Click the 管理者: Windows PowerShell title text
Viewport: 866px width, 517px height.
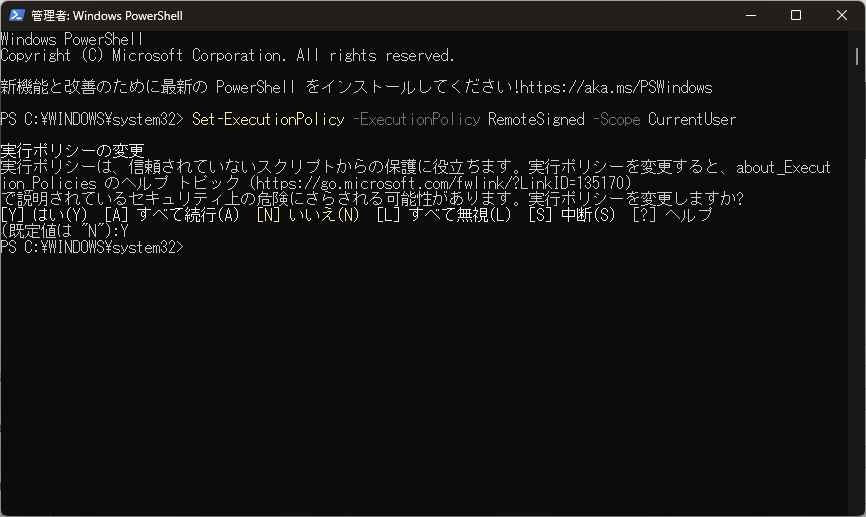(x=107, y=15)
